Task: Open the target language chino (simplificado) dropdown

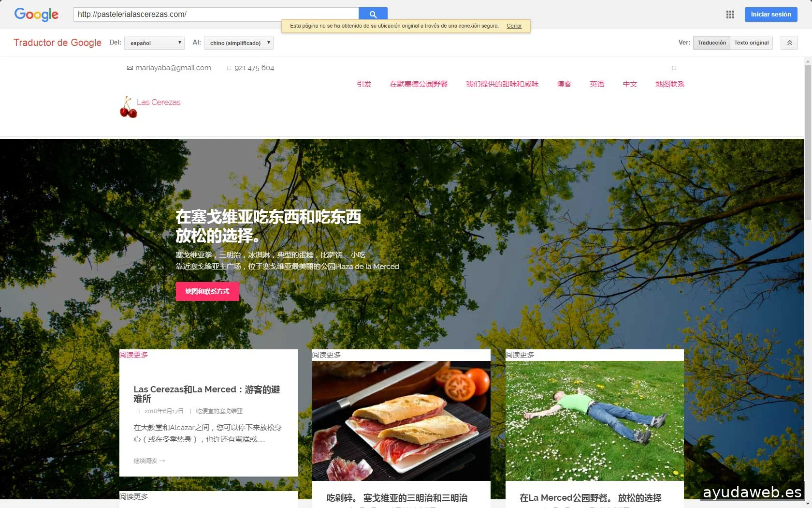Action: coord(239,43)
